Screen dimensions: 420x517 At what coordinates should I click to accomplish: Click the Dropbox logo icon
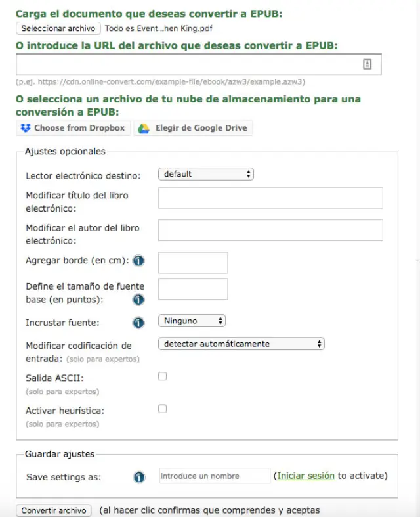coord(26,128)
